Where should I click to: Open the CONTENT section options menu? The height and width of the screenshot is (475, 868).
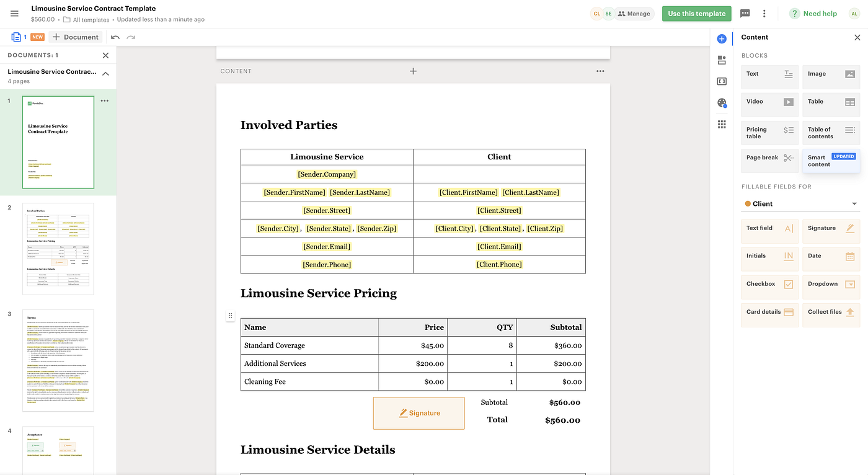600,71
